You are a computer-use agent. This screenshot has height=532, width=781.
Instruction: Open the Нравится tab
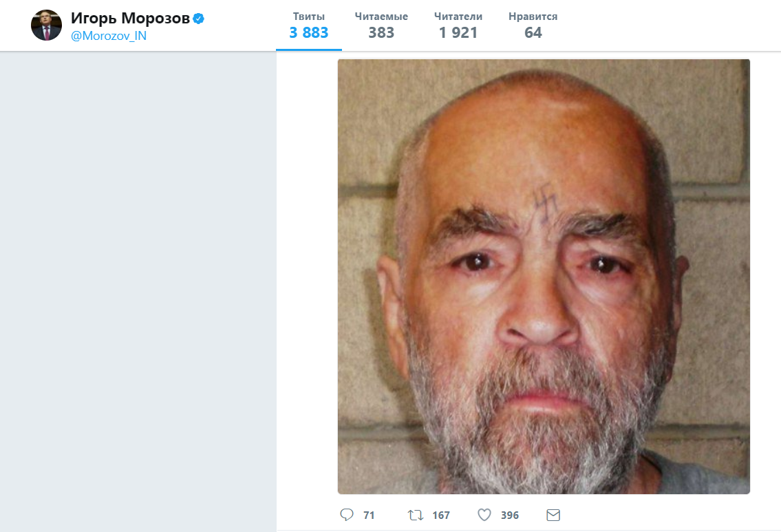click(533, 25)
